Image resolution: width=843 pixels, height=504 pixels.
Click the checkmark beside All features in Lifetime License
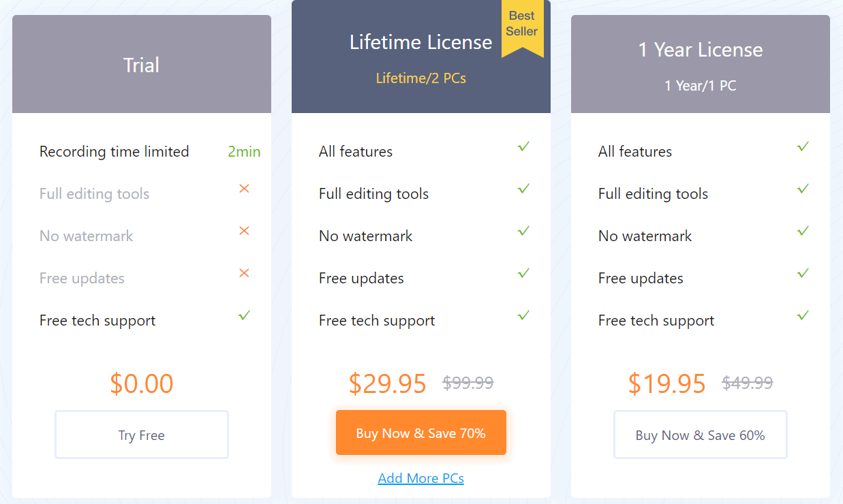click(x=523, y=146)
